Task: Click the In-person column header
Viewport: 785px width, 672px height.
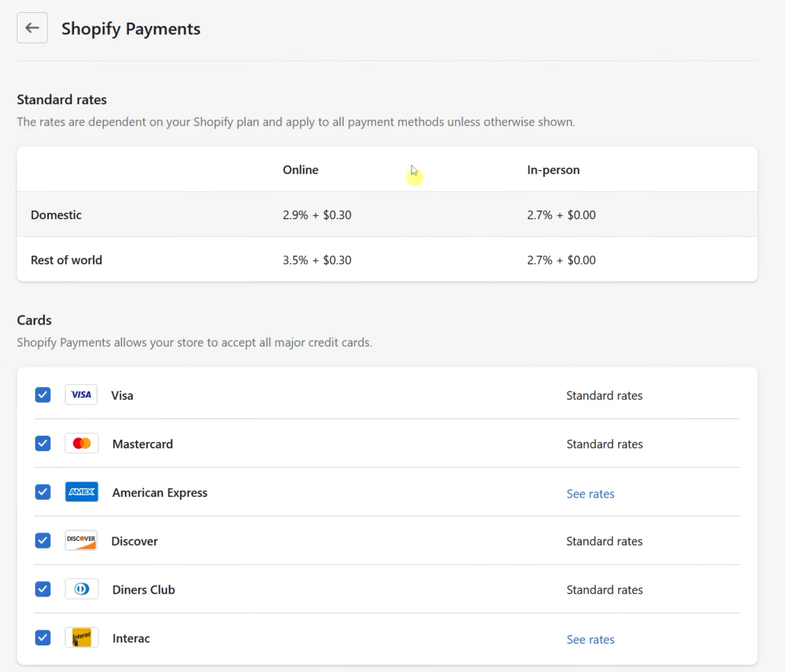Action: (x=553, y=170)
